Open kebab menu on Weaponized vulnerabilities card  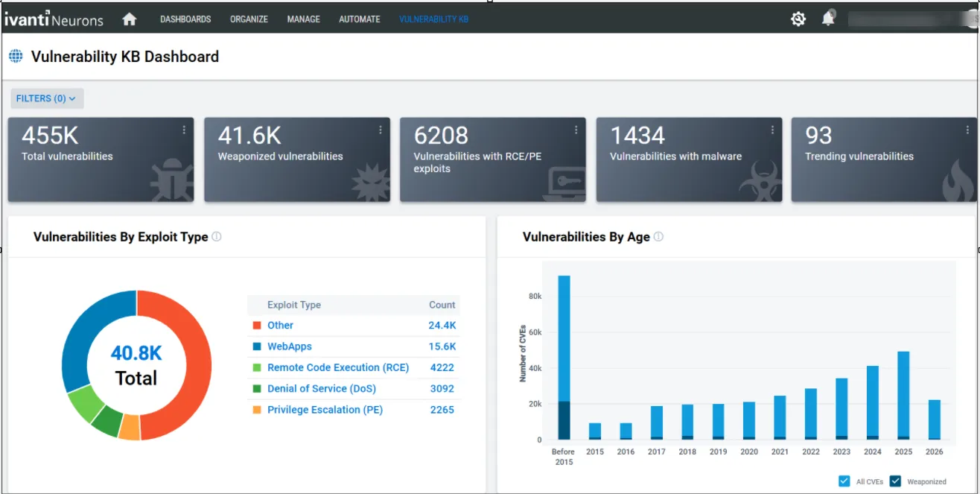pos(381,130)
